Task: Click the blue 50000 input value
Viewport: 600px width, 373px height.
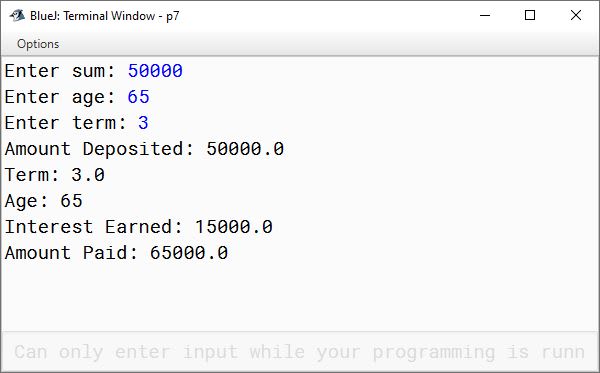Action: pyautogui.click(x=155, y=71)
